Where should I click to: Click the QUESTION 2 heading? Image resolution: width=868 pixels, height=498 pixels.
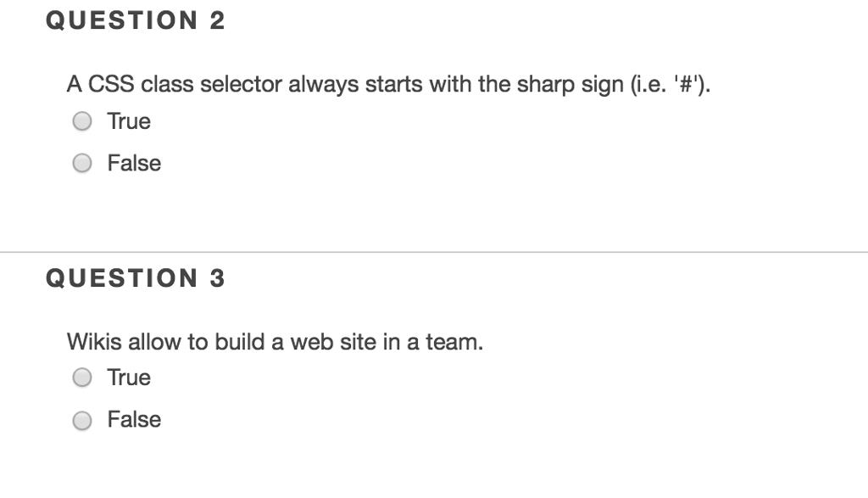click(136, 20)
